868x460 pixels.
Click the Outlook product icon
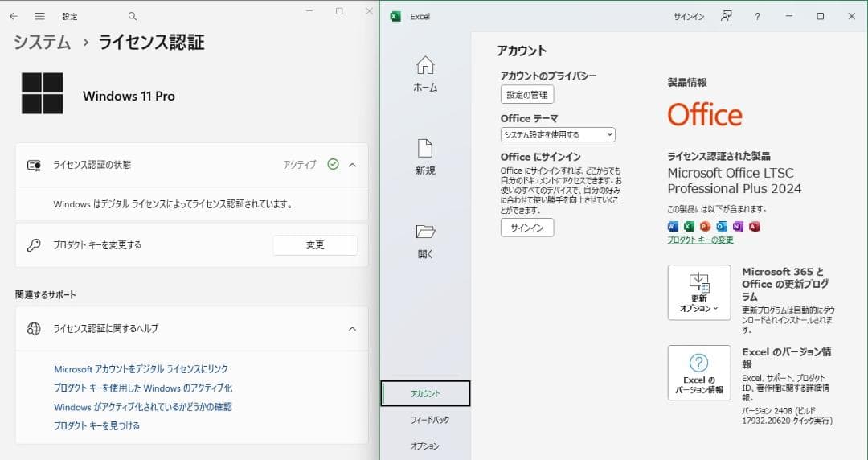[x=721, y=226]
